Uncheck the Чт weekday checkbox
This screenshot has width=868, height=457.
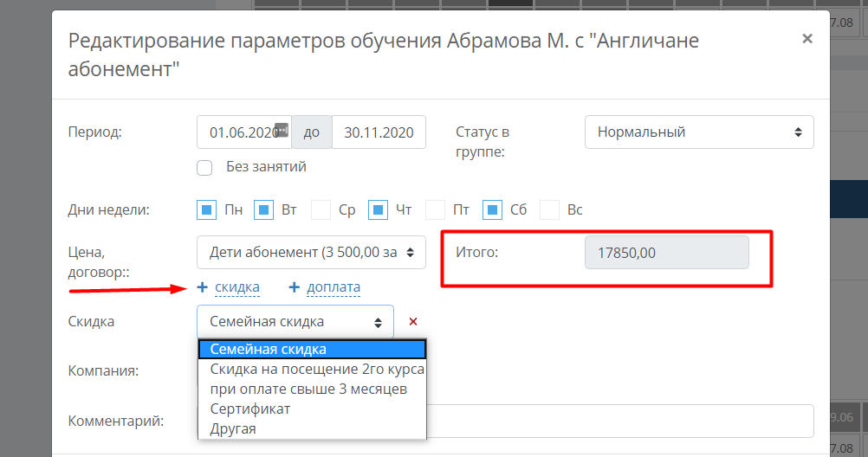pyautogui.click(x=378, y=210)
